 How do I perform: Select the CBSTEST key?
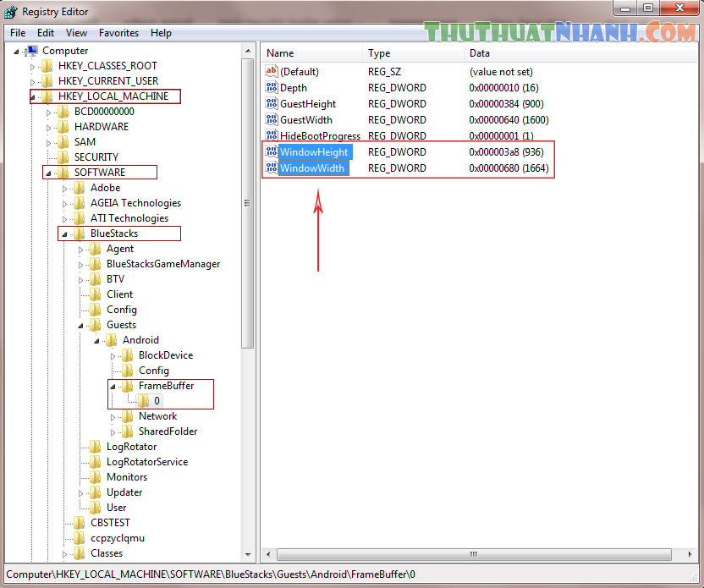coord(110,523)
